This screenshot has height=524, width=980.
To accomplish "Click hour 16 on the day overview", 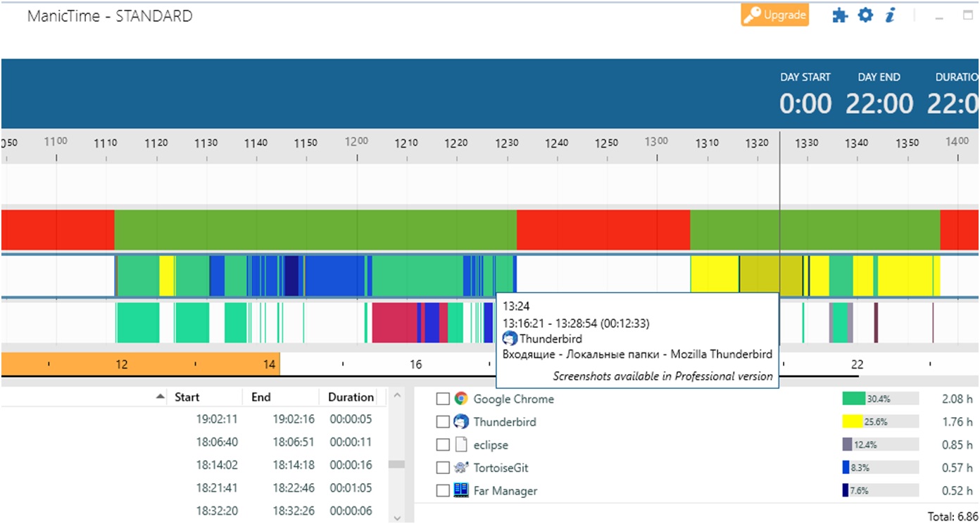I will (416, 364).
